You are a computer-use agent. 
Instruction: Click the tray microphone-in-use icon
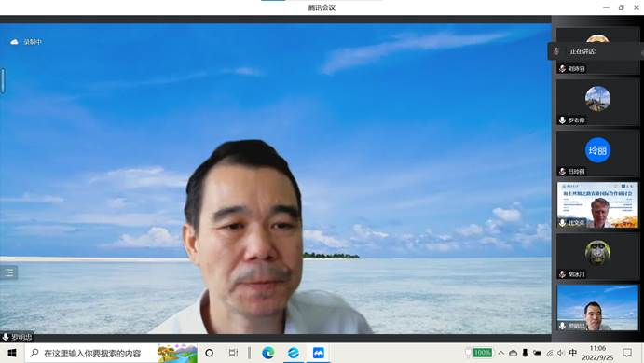click(x=525, y=353)
